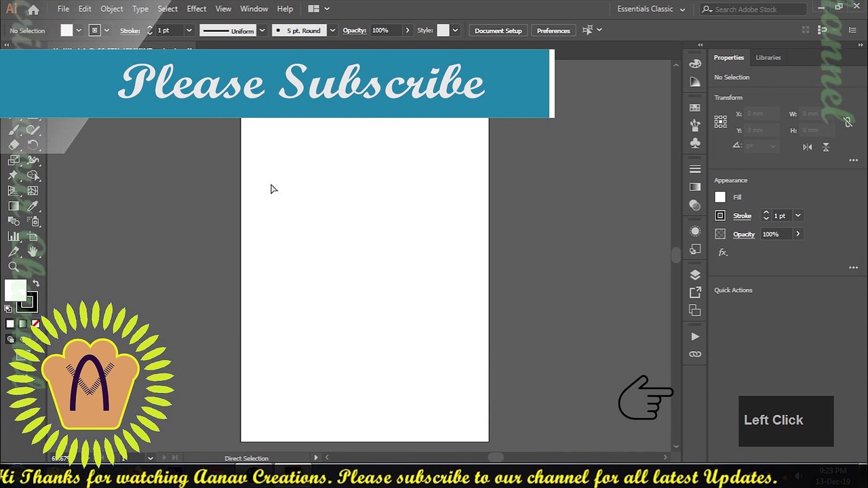Swap fill and stroke colors arrow
Image resolution: width=868 pixels, height=488 pixels.
pos(35,284)
